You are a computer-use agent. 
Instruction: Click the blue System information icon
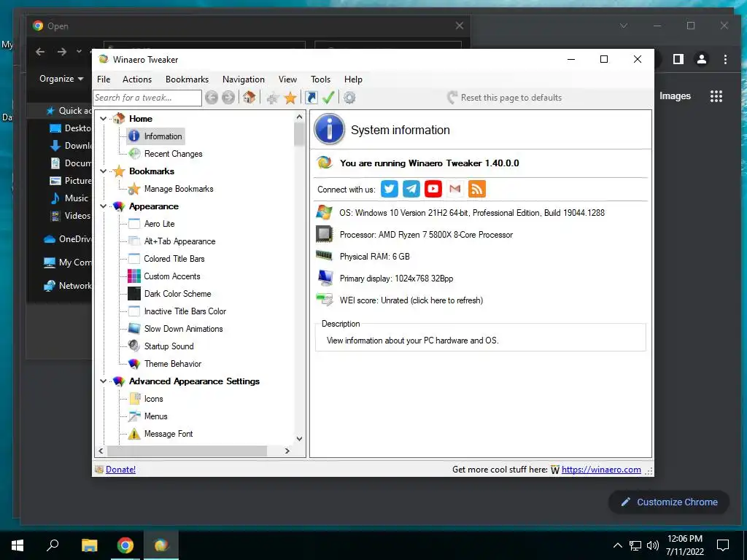click(x=329, y=129)
